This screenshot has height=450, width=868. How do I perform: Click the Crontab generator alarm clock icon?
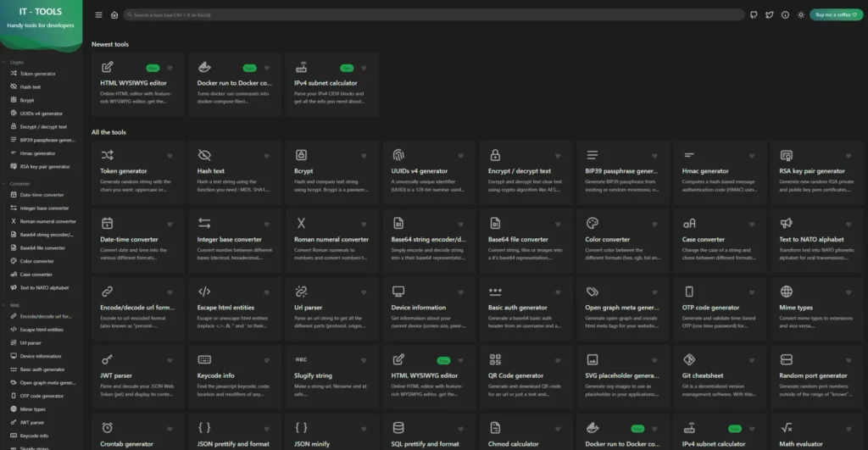pyautogui.click(x=108, y=427)
